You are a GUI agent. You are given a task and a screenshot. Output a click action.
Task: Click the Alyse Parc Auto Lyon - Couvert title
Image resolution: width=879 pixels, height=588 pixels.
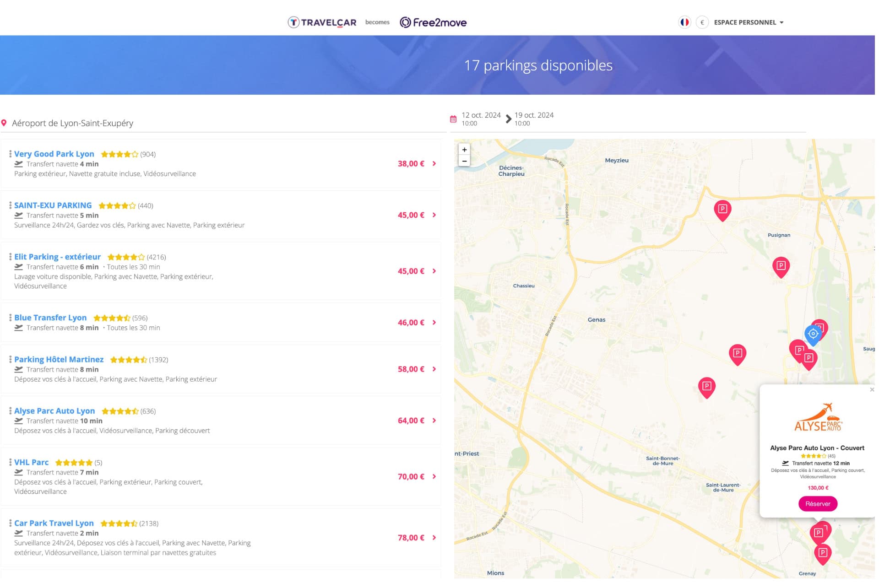tap(817, 448)
